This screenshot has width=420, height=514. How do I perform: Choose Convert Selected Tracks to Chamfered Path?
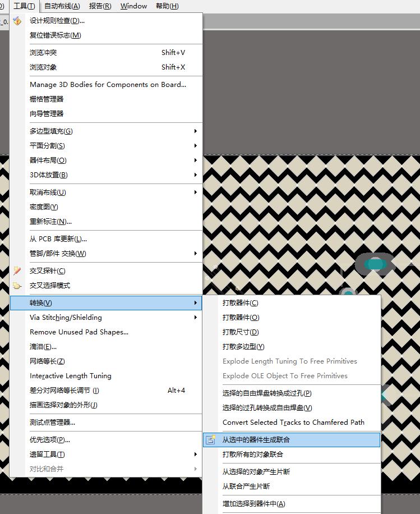(x=293, y=423)
